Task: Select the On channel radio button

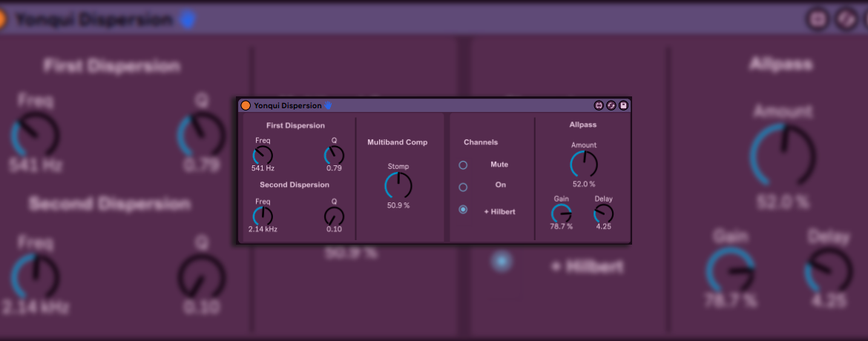Action: point(463,187)
